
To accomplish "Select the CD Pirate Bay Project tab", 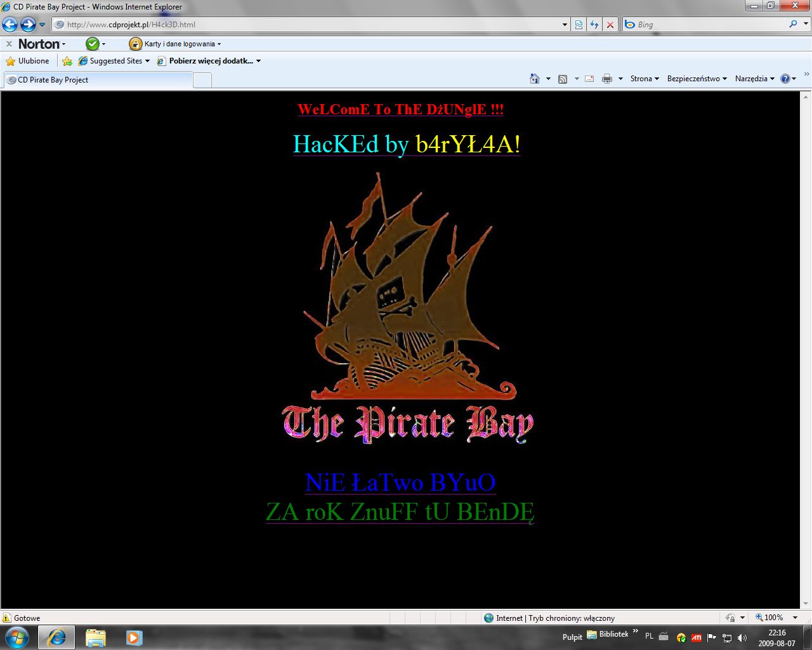I will coord(98,80).
